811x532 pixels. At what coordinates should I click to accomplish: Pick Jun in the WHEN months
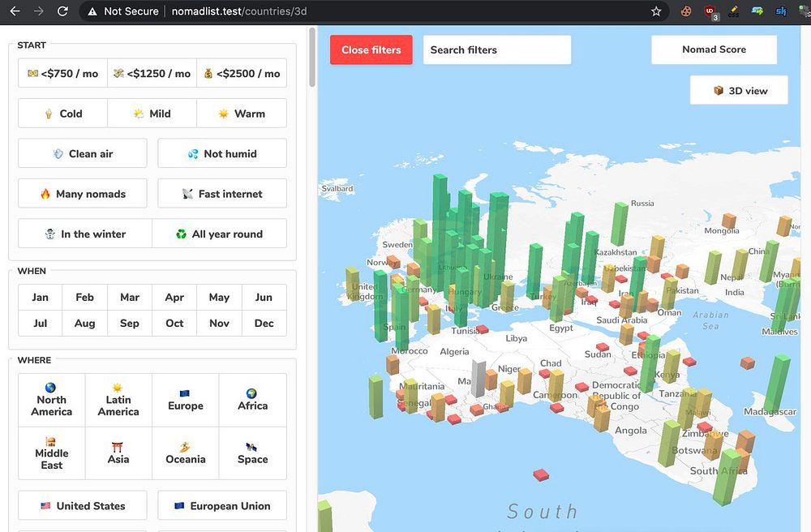tap(264, 298)
